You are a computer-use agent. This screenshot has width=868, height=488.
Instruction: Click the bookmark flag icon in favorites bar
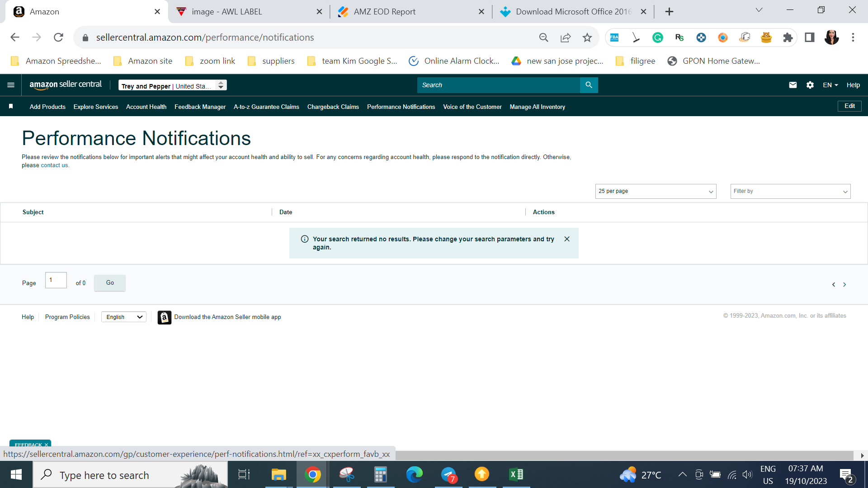pos(11,107)
